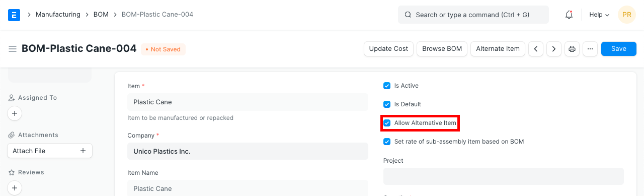Image resolution: width=644 pixels, height=196 pixels.
Task: Click the Save button
Action: pos(619,49)
